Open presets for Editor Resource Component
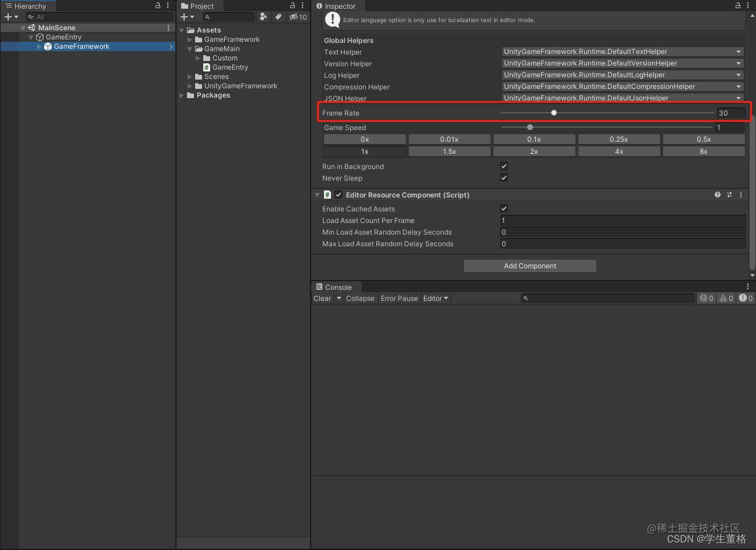 (x=729, y=195)
